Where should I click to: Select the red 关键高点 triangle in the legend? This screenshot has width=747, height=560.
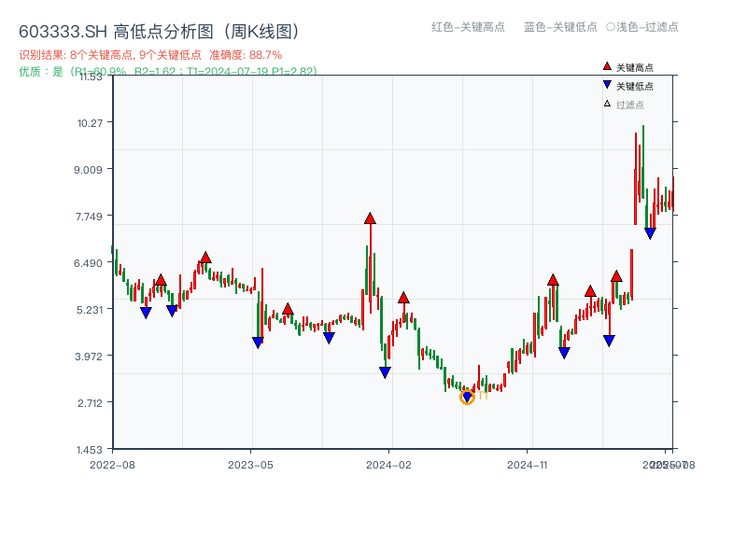[607, 66]
